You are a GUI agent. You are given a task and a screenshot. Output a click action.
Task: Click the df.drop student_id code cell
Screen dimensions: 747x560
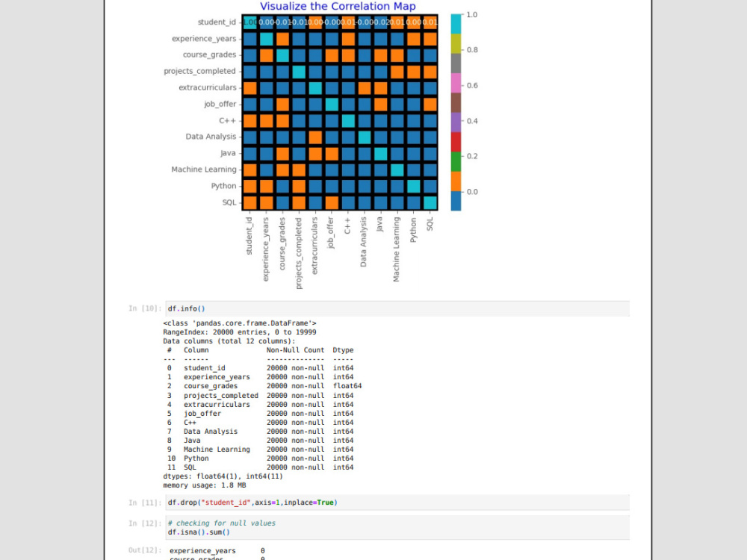[397, 503]
